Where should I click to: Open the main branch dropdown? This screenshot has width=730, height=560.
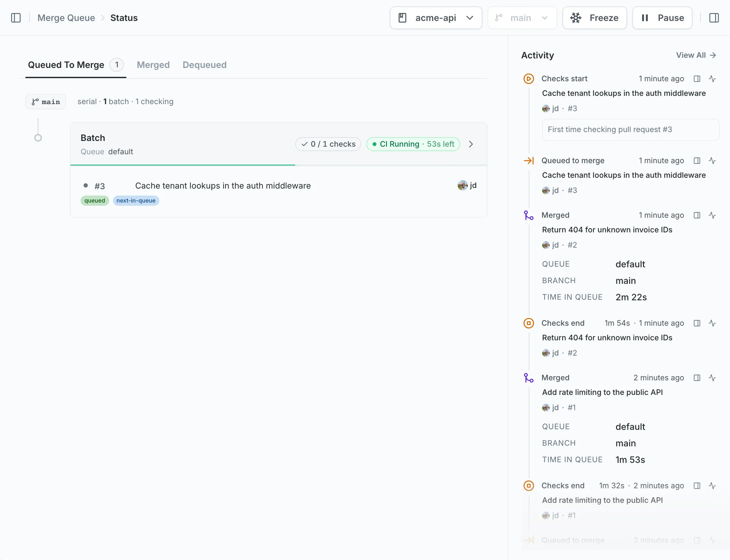point(522,18)
